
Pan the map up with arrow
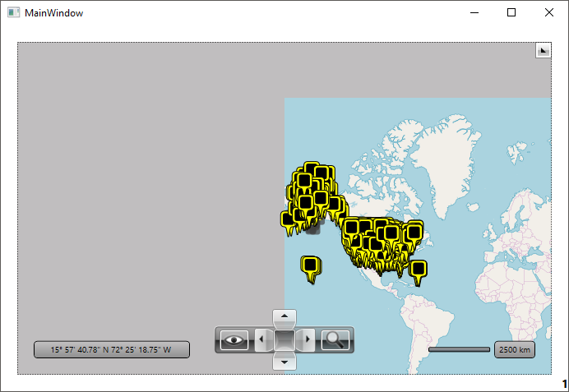[284, 318]
